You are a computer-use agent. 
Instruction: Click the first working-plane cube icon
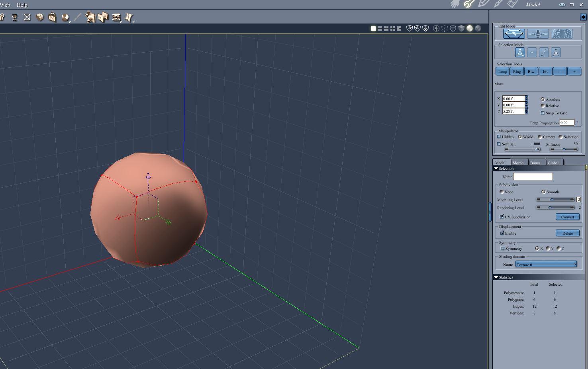point(409,28)
